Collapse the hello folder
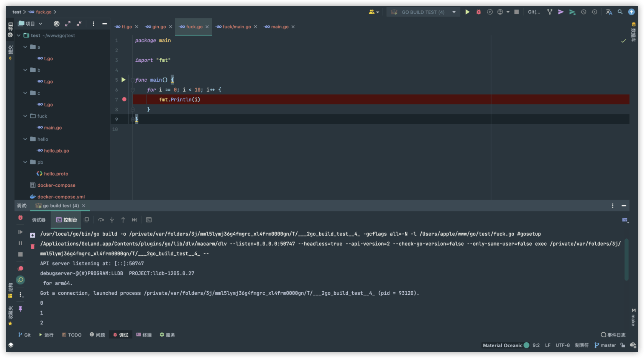Screen dimensions: 644x358 pyautogui.click(x=25, y=139)
